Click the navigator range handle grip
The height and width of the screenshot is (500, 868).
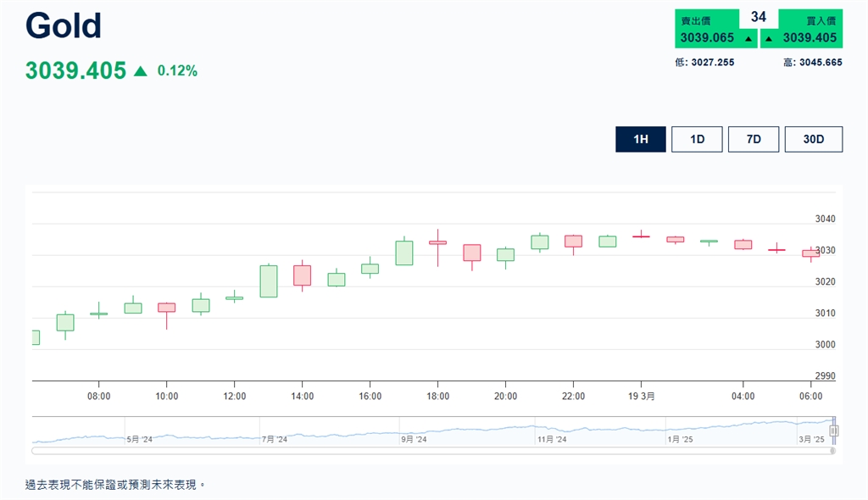833,431
